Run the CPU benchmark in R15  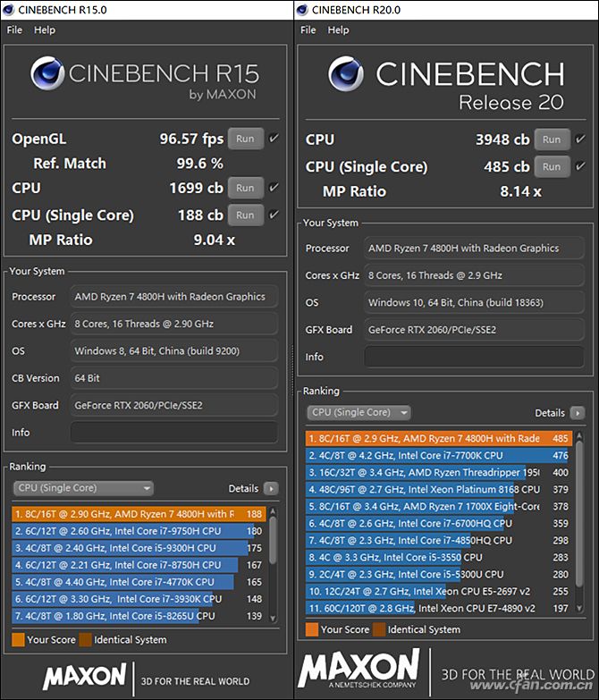[x=246, y=188]
